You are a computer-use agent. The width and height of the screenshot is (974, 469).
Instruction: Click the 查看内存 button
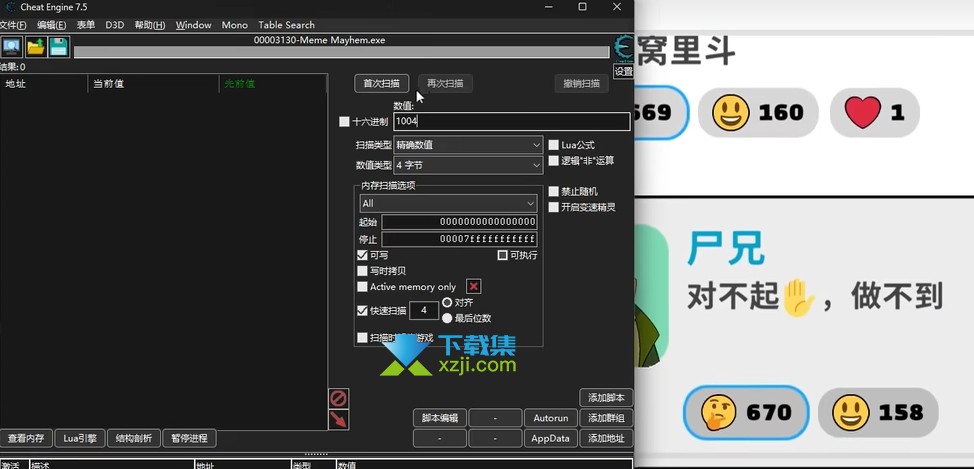tap(26, 438)
